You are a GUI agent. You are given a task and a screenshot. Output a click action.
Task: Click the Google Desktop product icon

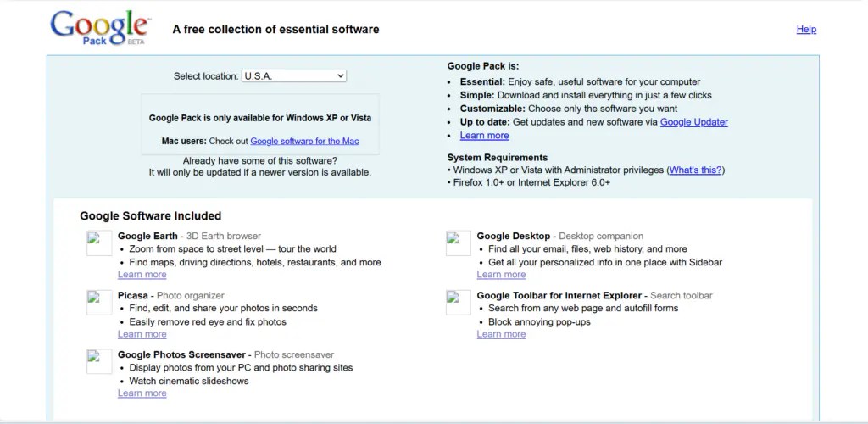(x=459, y=243)
